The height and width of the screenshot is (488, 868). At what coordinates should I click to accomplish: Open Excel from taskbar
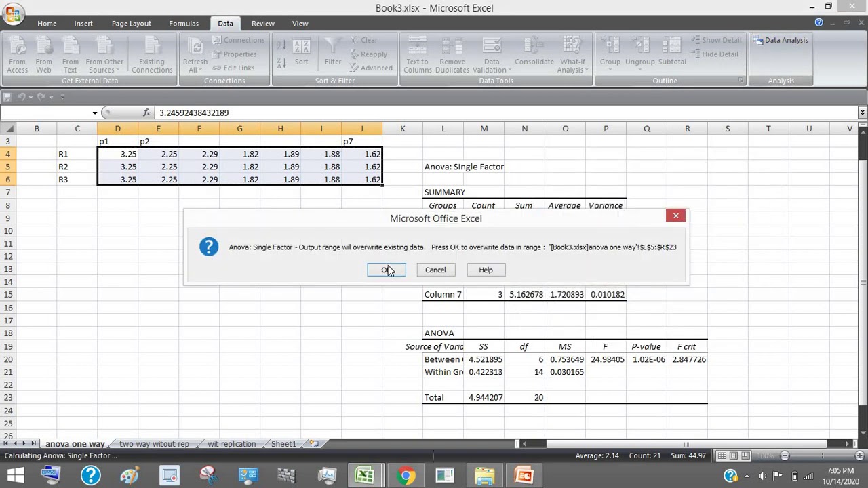[x=365, y=475]
